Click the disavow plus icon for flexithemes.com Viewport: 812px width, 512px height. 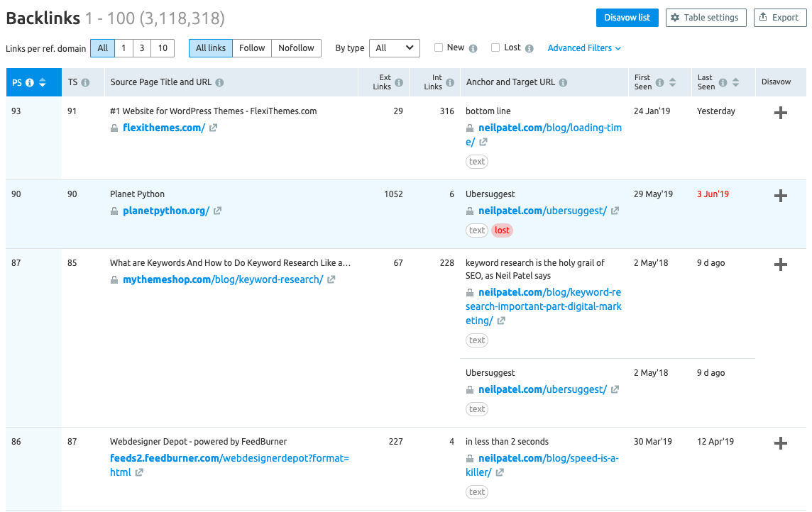(780, 113)
